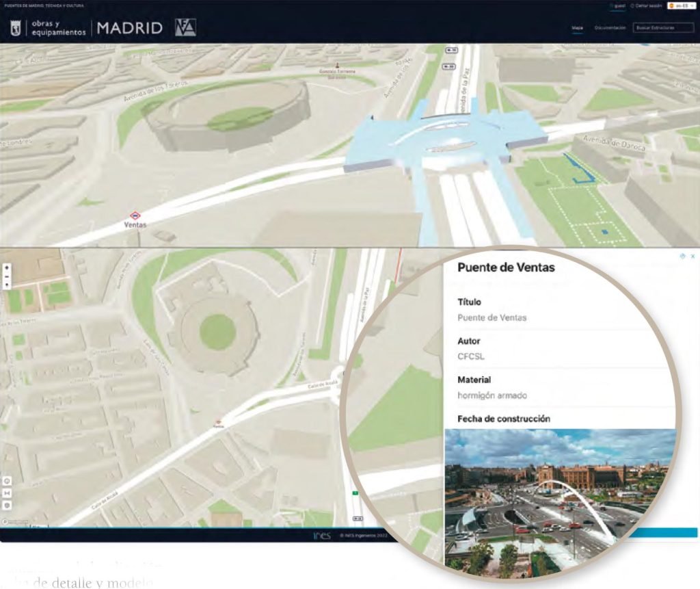700x589 pixels.
Task: Open the Documentación tab
Action: 610,28
